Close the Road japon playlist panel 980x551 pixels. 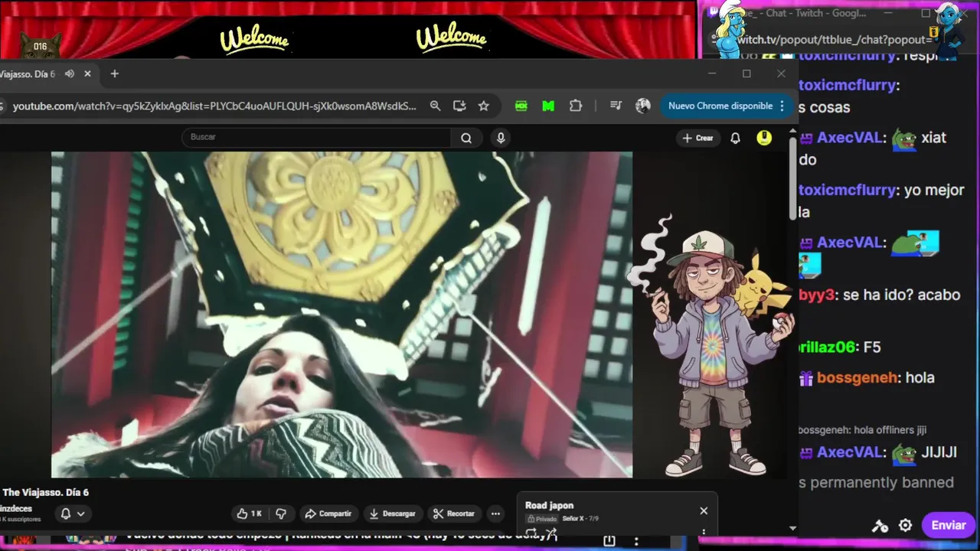click(x=704, y=511)
